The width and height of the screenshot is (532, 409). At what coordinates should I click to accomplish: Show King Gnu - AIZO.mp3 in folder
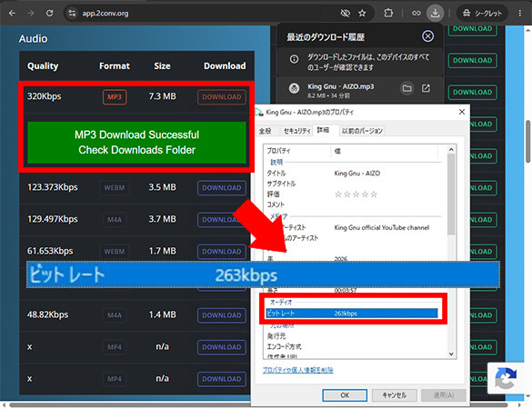[x=407, y=88]
